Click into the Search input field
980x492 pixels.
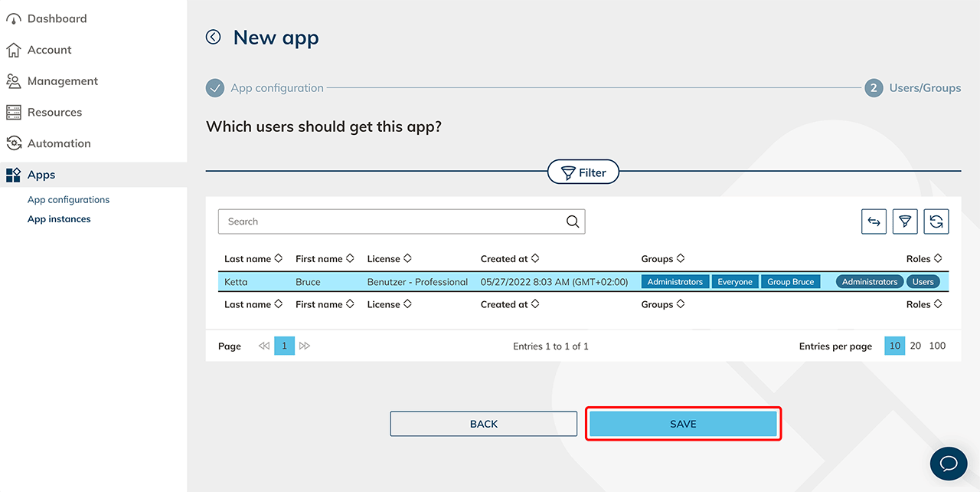(390, 221)
